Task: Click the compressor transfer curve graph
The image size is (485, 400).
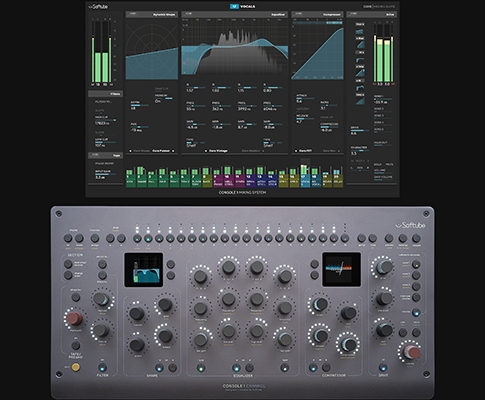Action: (317, 52)
